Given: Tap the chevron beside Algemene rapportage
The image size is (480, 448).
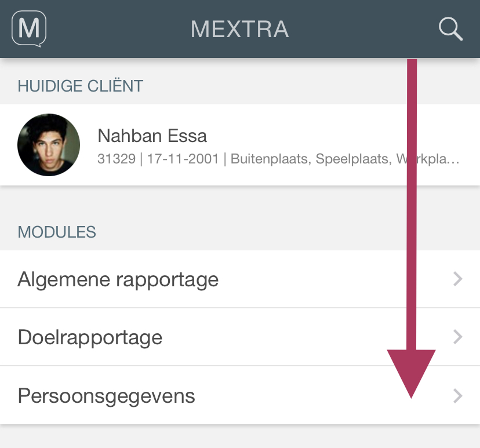Looking at the screenshot, I should [457, 279].
